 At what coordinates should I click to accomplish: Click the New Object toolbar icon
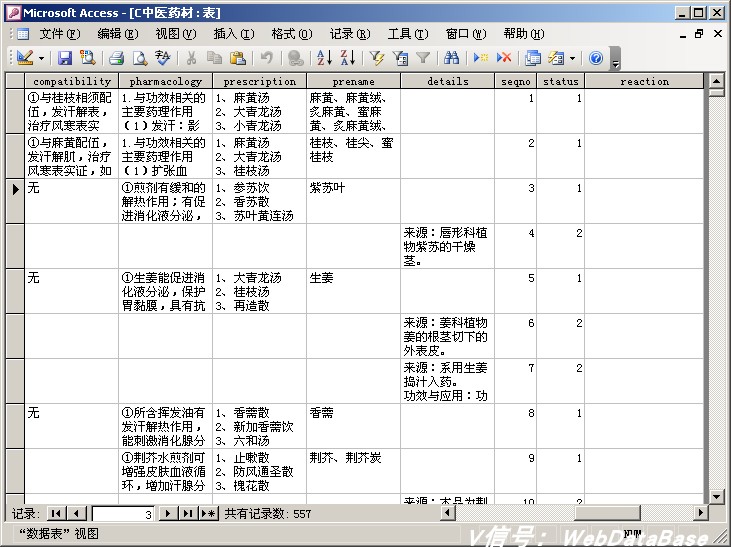pyautogui.click(x=556, y=58)
